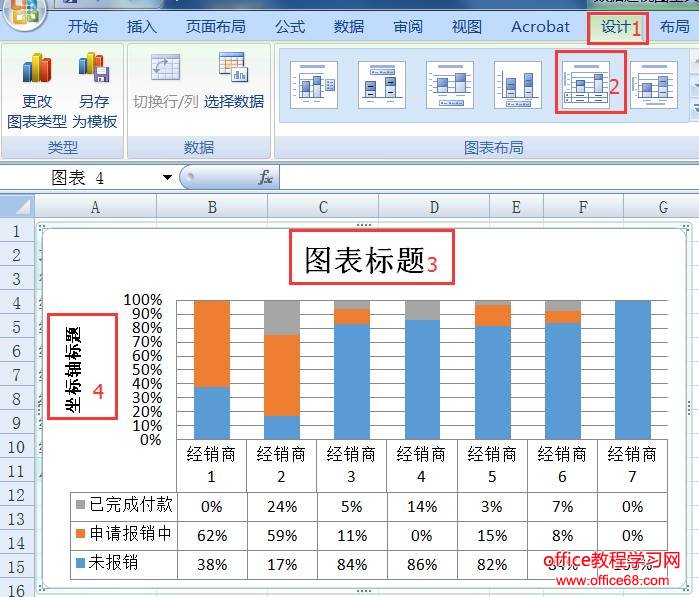Image resolution: width=699 pixels, height=597 pixels.
Task: Click the insert function fx icon
Action: 265,177
